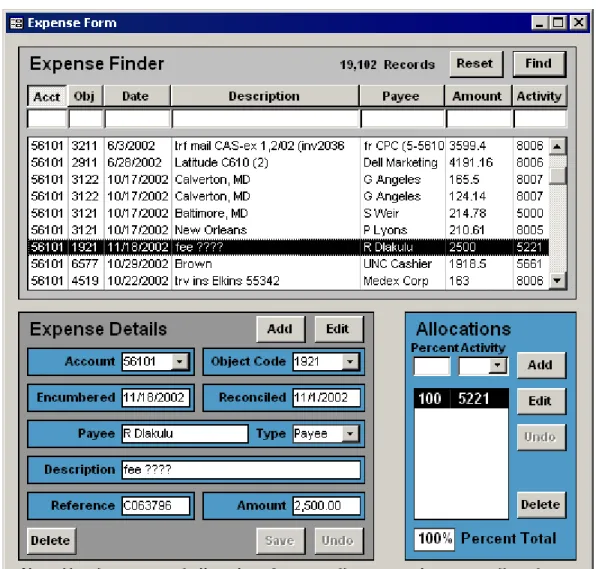The width and height of the screenshot is (596, 569).
Task: Open the payee Type dropdown
Action: pos(350,434)
